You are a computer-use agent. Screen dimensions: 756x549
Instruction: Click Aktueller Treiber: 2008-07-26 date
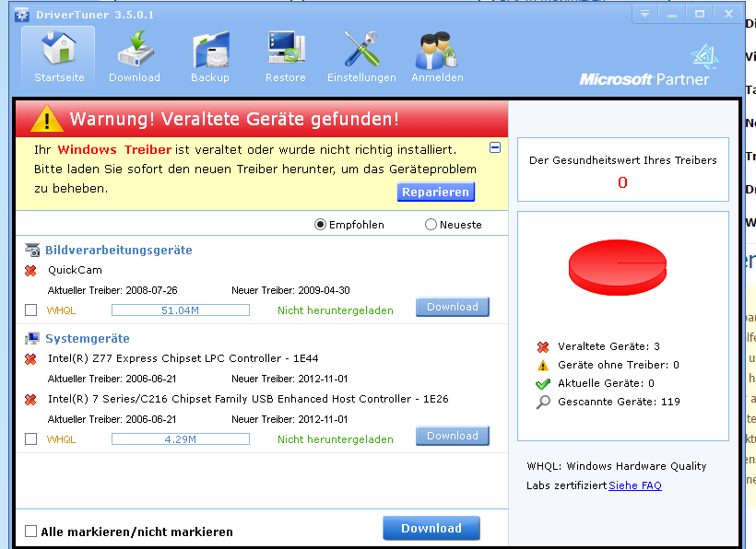pos(112,290)
